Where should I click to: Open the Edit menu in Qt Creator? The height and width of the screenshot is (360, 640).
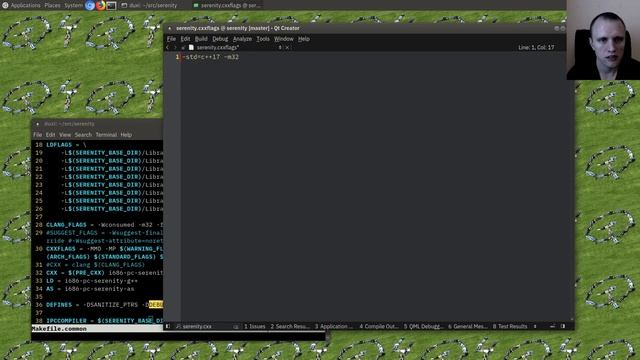[x=185, y=39]
